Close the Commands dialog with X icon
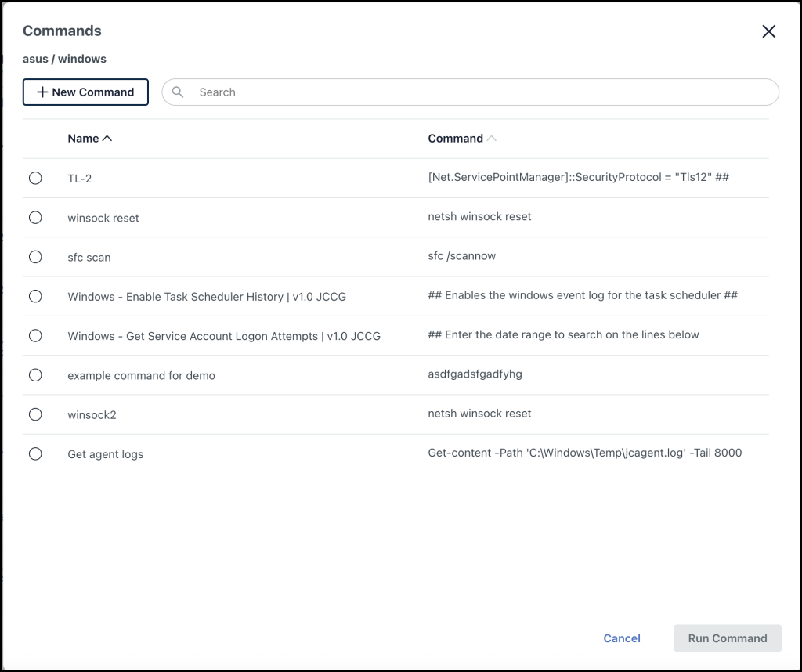Viewport: 802px width, 672px height. (x=768, y=31)
